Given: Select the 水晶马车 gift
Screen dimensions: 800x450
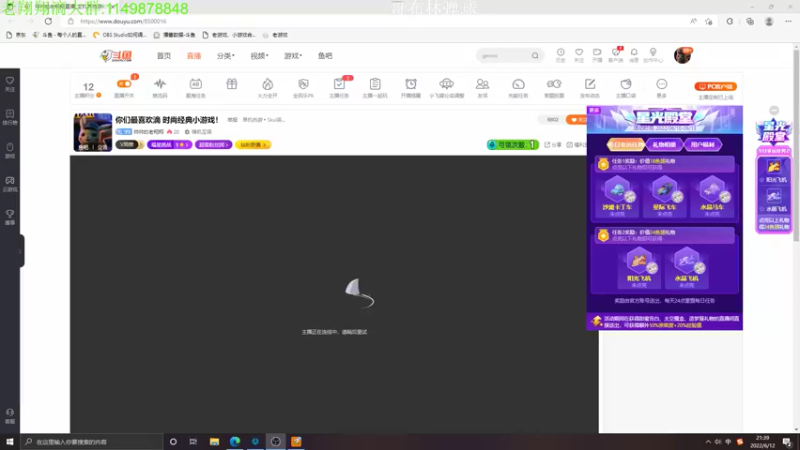Looking at the screenshot, I should (712, 195).
